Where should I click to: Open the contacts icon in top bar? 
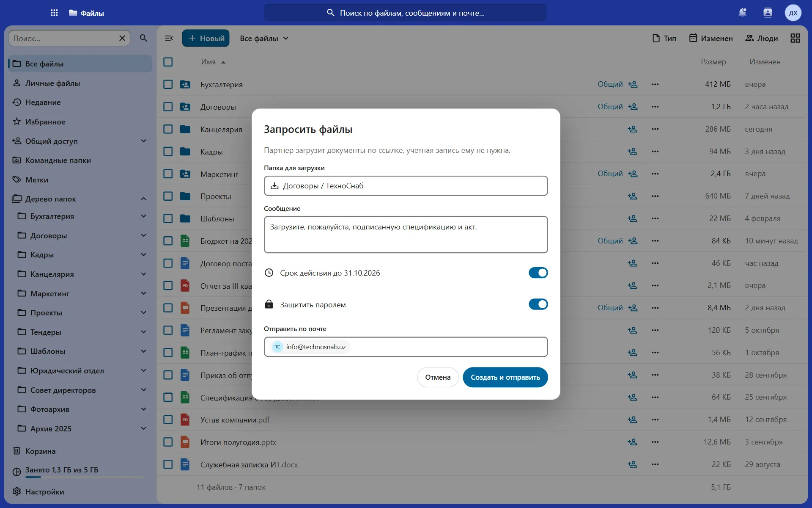click(768, 13)
